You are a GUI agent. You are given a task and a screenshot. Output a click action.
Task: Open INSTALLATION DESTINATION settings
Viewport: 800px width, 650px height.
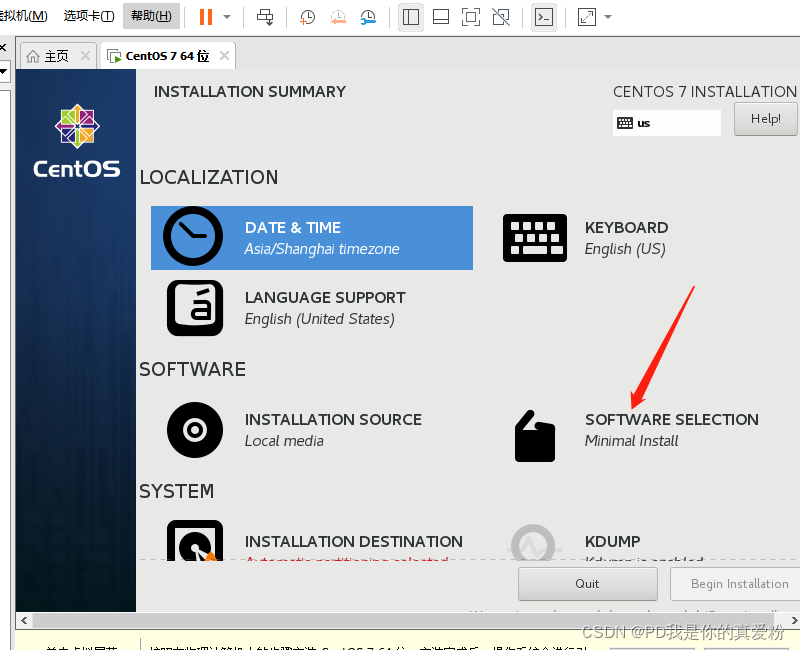(x=354, y=541)
